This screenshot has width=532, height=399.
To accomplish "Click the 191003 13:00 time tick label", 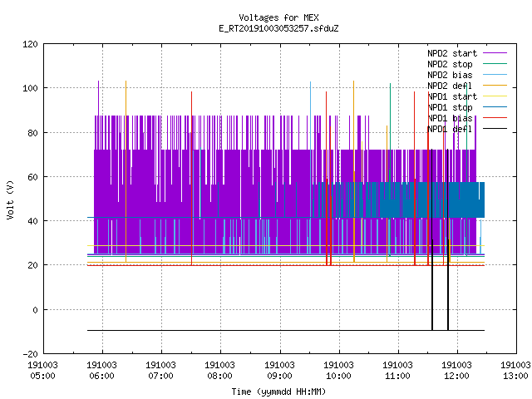I will click(x=515, y=371).
